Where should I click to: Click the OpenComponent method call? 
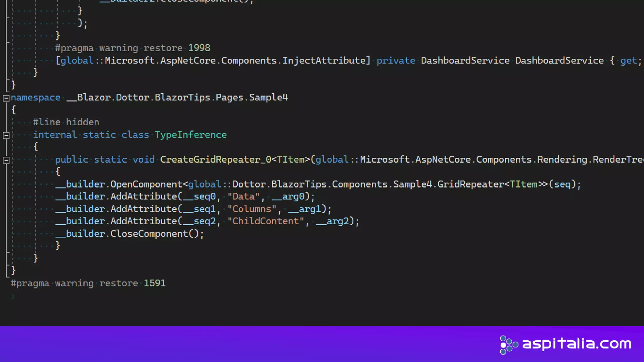pos(146,184)
